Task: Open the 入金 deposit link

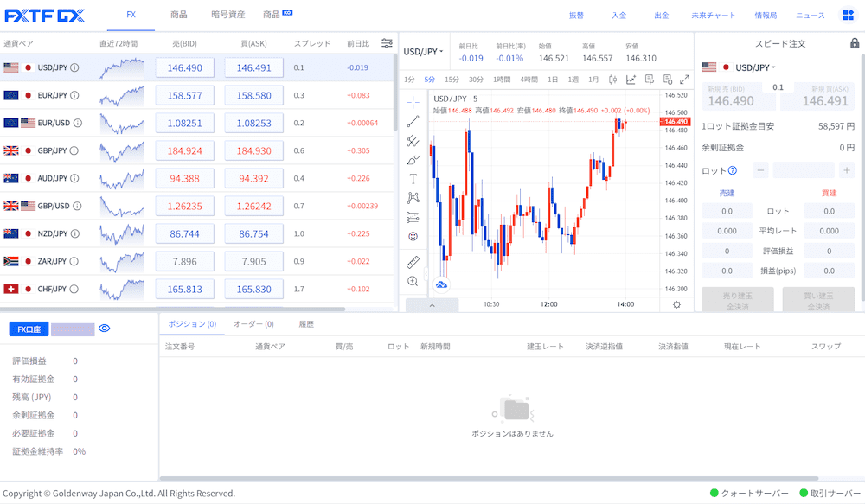Action: [x=619, y=16]
